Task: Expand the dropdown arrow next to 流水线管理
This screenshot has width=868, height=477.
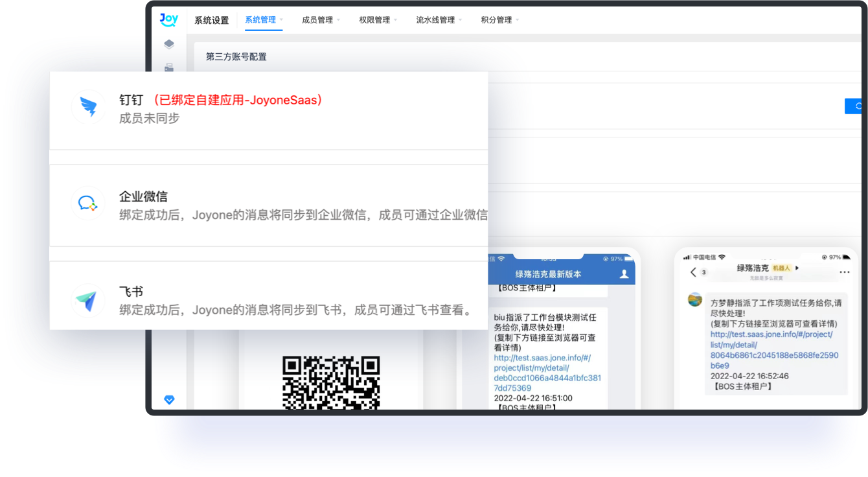Action: [460, 20]
